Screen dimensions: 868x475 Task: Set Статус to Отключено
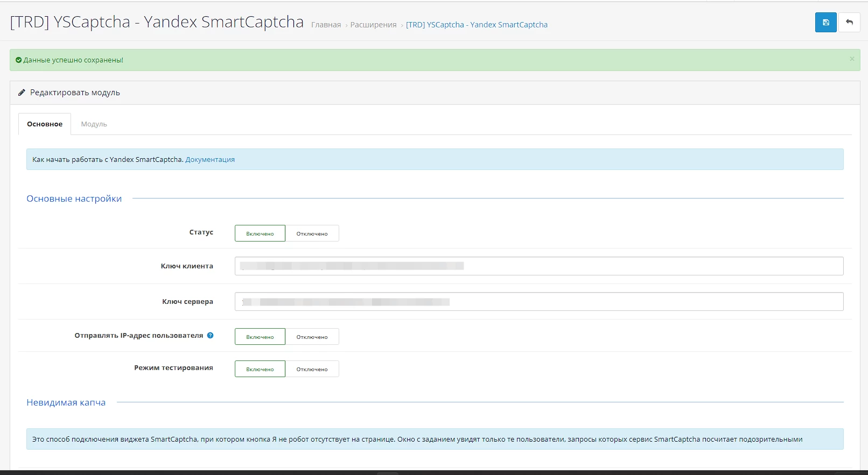312,233
